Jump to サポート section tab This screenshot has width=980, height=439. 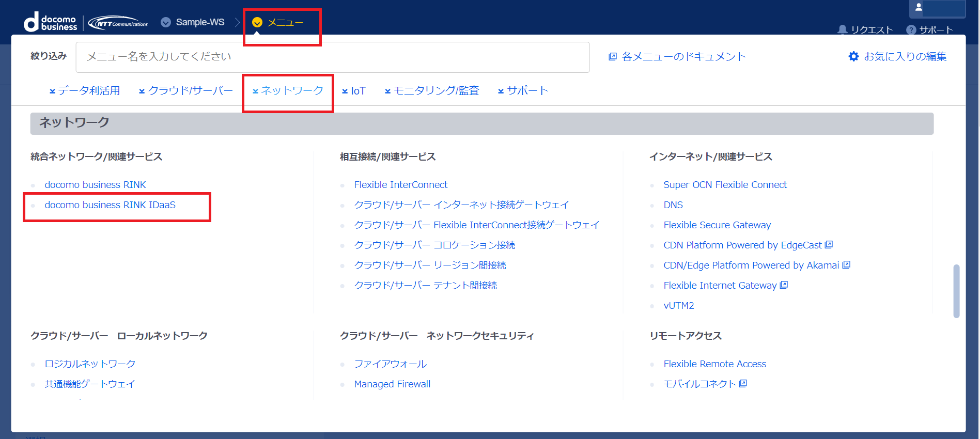523,90
